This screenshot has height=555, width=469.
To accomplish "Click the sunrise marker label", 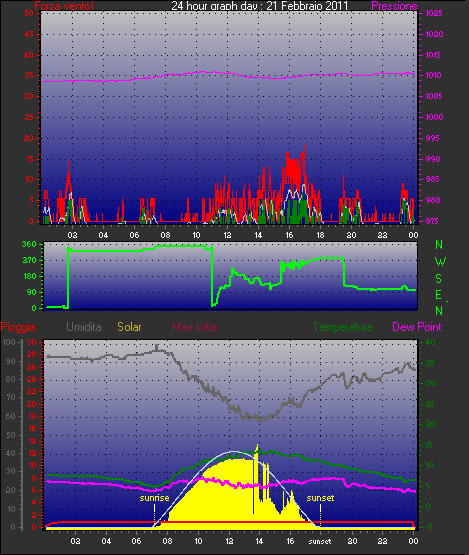I will [x=154, y=498].
